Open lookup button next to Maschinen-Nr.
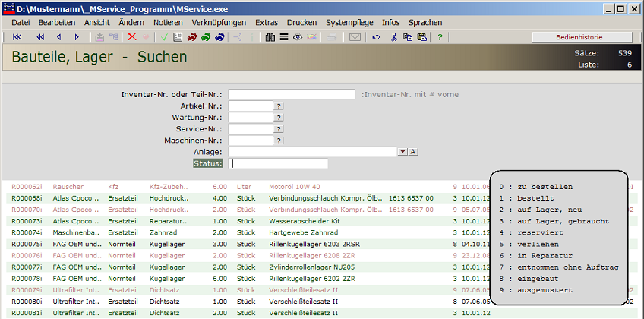The width and height of the screenshot is (644, 319). pyautogui.click(x=278, y=141)
